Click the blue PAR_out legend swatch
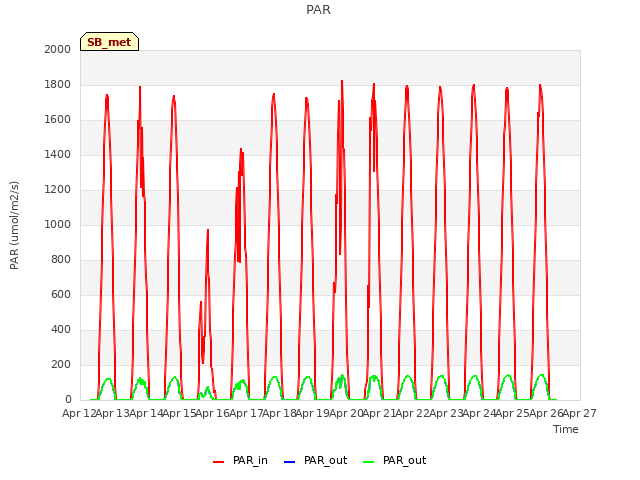640x480 pixels. coord(289,462)
